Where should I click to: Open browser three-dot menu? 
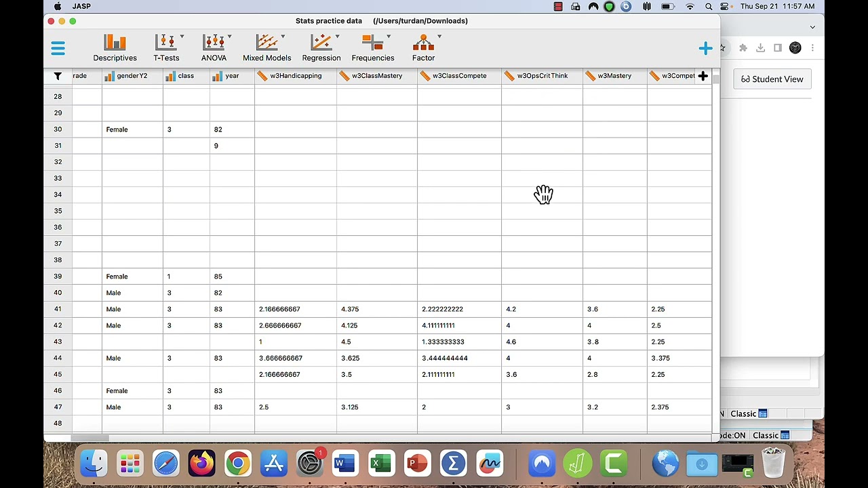[812, 47]
